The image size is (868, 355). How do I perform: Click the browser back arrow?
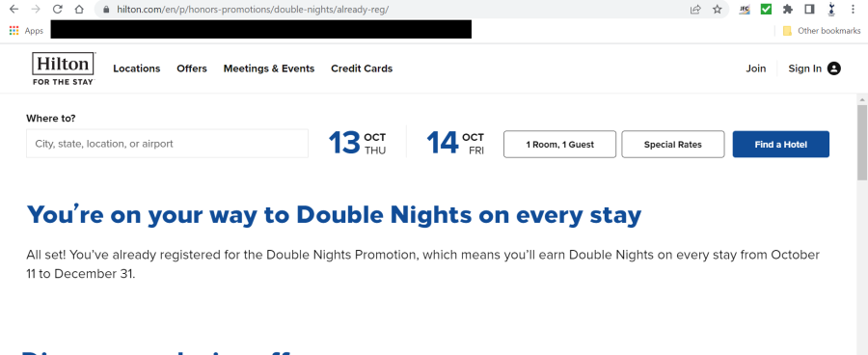[14, 10]
